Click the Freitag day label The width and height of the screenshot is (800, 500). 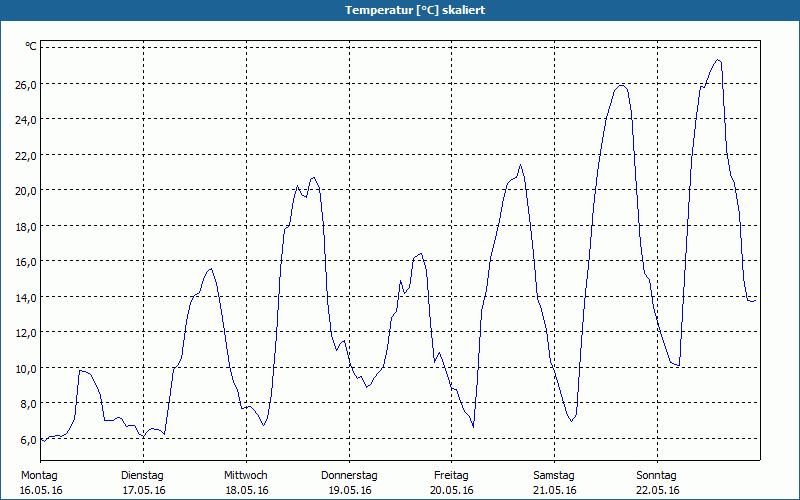coord(451,476)
